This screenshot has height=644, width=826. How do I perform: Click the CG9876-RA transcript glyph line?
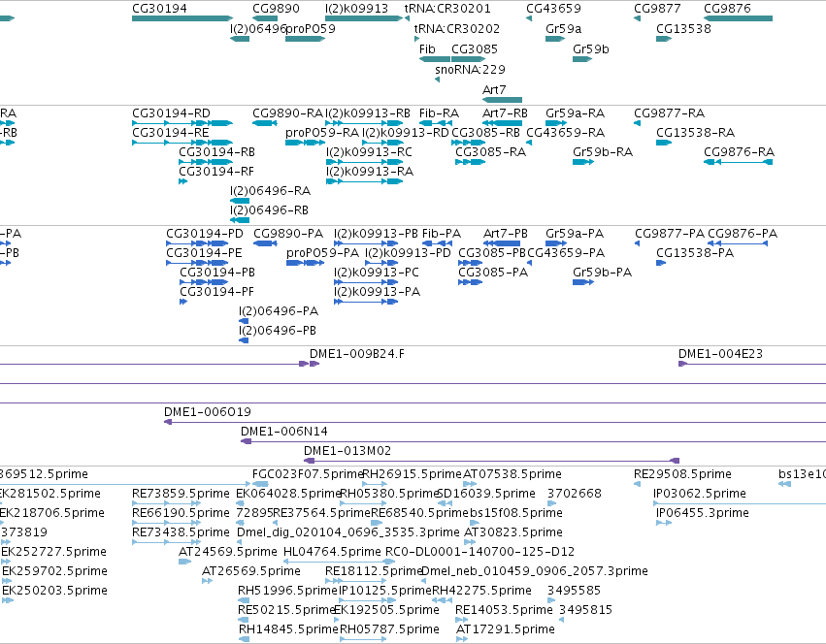(x=738, y=162)
